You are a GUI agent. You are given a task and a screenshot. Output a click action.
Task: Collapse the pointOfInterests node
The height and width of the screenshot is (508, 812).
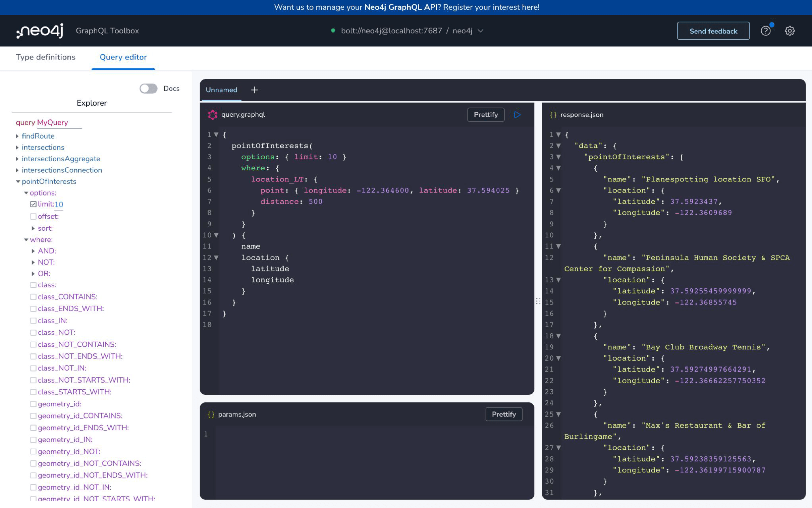point(18,182)
